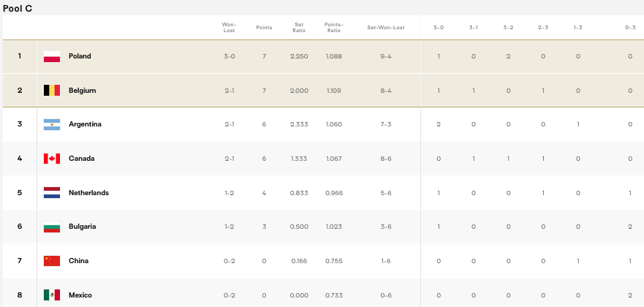Viewport: 644px width, 307px height.
Task: Click the Netherlands flag icon
Action: pos(52,192)
